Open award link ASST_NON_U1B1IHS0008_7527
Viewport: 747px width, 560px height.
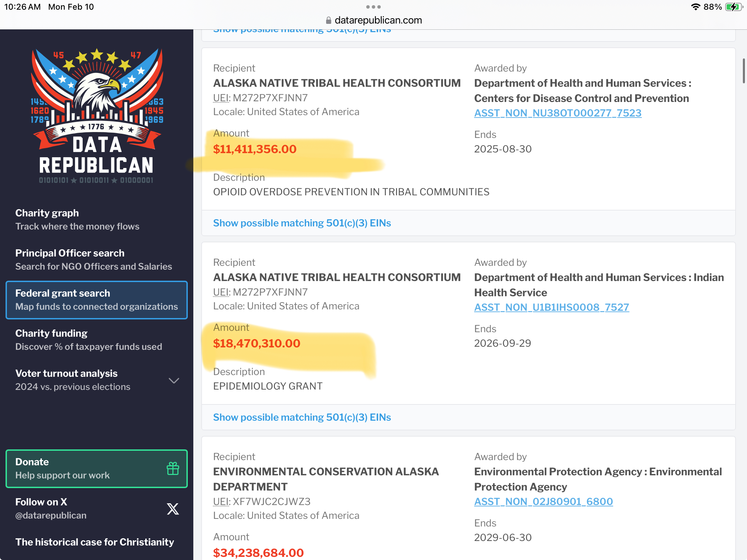tap(552, 307)
